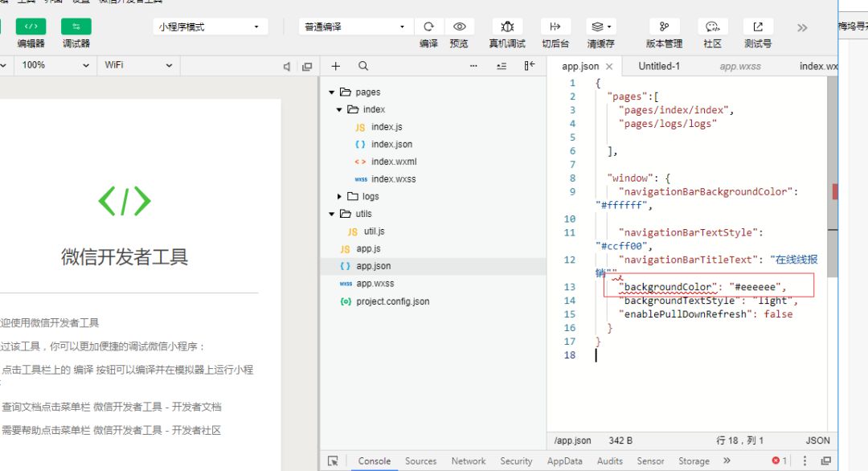The width and height of the screenshot is (868, 471).
Task: Open index.js file
Action: pos(387,127)
